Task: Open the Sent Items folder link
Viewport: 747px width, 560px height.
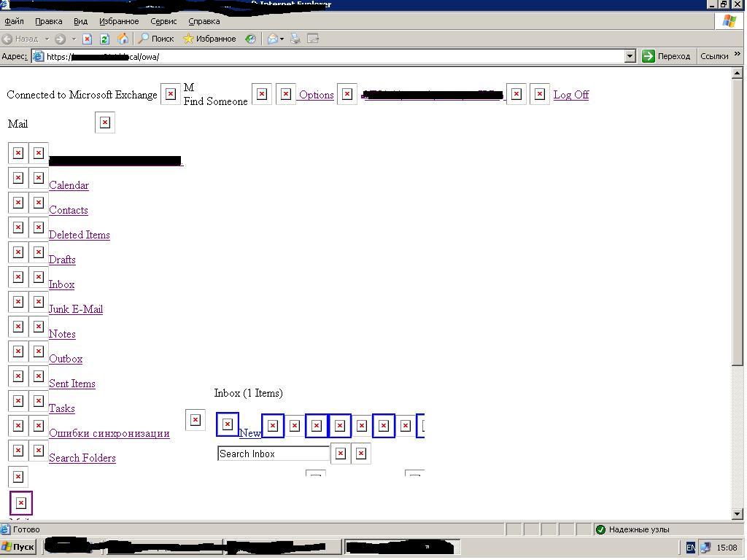Action: point(72,384)
